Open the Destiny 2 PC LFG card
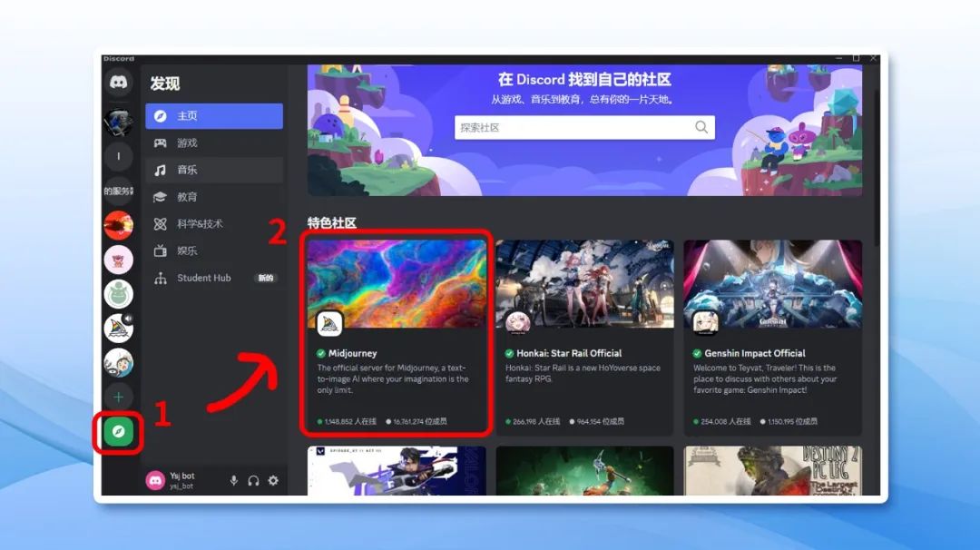Viewport: 980px width, 550px height. [x=772, y=471]
